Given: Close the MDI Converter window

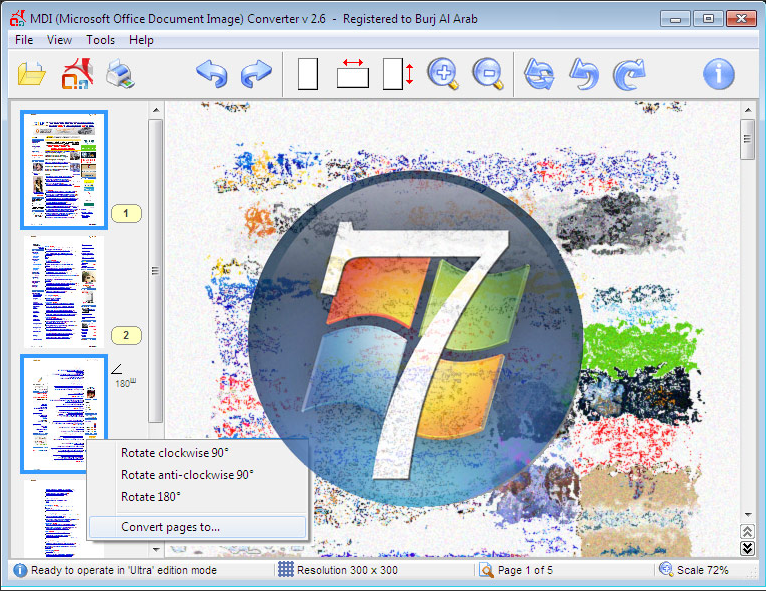Looking at the screenshot, I should 742,19.
